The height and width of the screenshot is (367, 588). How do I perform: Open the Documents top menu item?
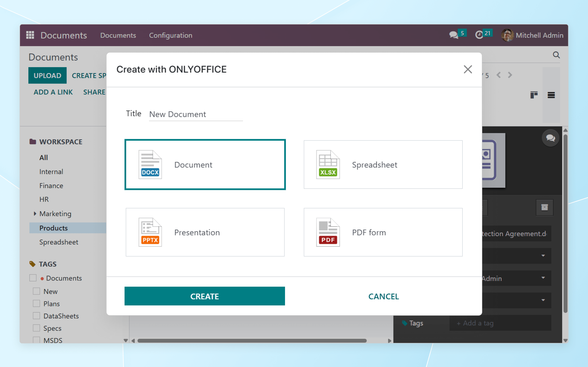point(118,35)
